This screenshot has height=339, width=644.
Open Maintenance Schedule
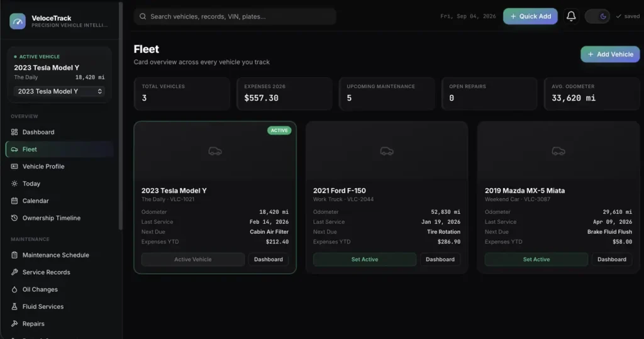pos(60,255)
